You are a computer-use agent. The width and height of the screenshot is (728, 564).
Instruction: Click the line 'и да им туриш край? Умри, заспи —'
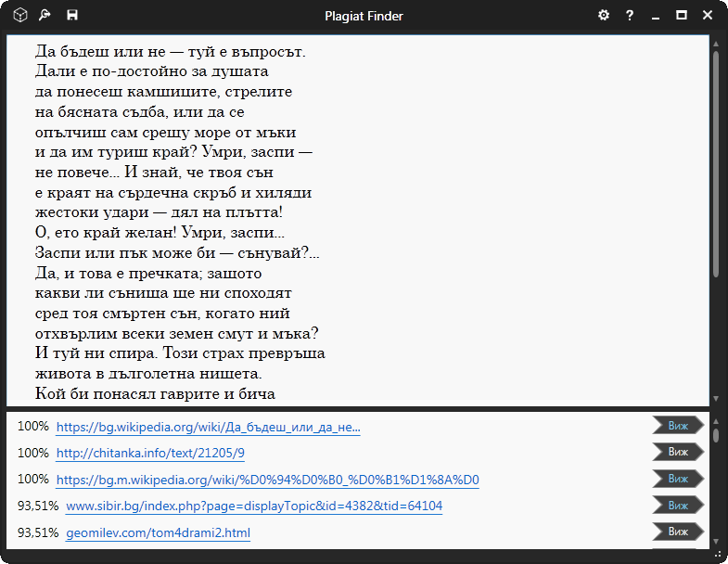pos(173,152)
